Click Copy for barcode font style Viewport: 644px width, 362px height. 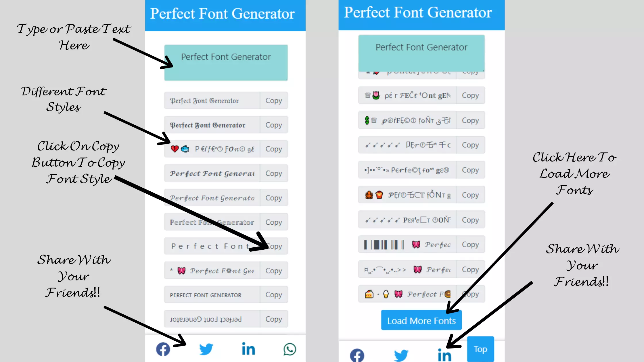[470, 244]
